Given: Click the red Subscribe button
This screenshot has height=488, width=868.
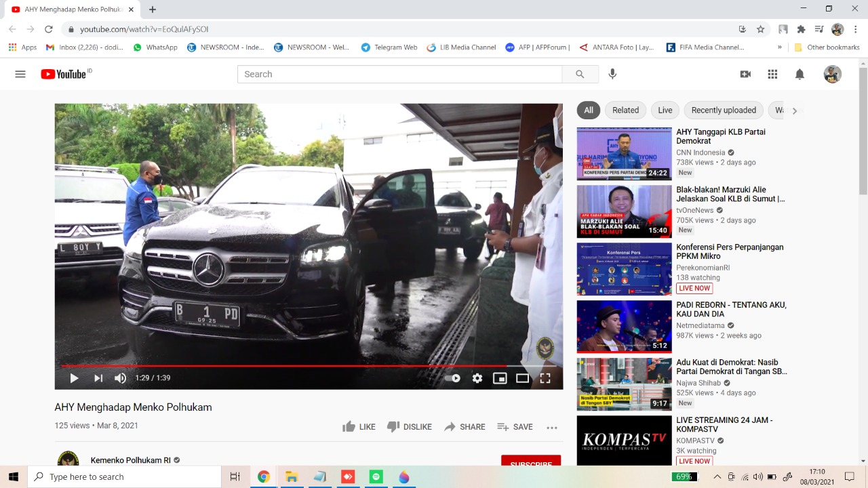Looking at the screenshot, I should coord(530,462).
